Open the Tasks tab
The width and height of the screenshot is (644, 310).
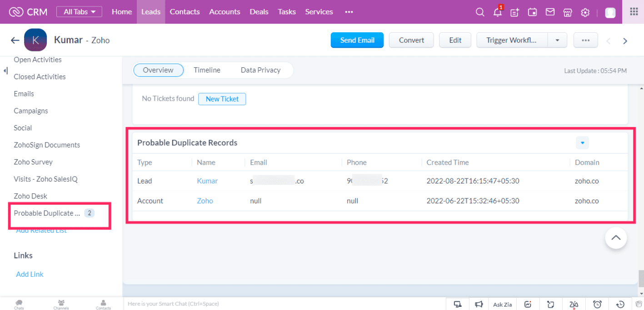pos(287,12)
